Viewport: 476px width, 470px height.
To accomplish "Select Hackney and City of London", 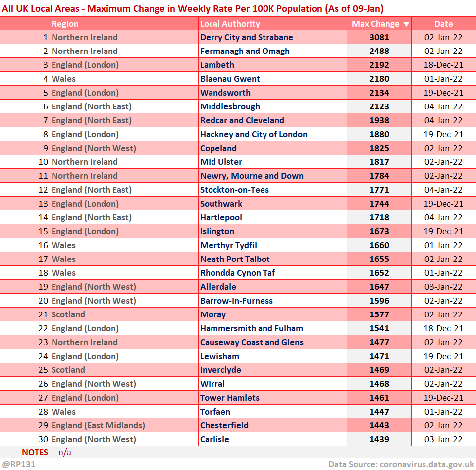I will 254,134.
